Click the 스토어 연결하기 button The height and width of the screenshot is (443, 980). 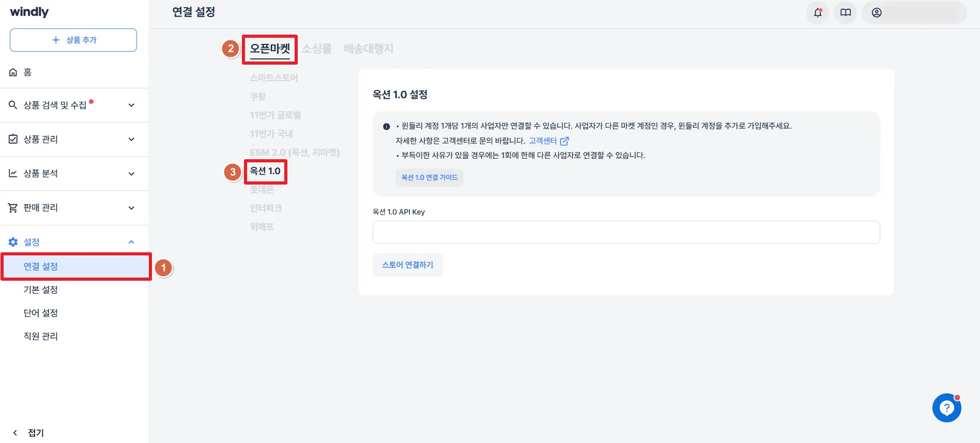(408, 265)
